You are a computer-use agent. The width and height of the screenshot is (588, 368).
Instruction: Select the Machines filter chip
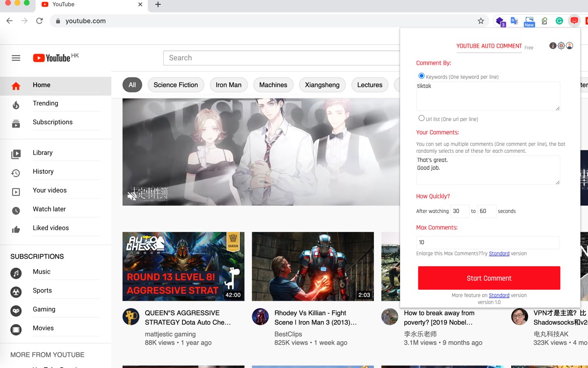pos(273,85)
